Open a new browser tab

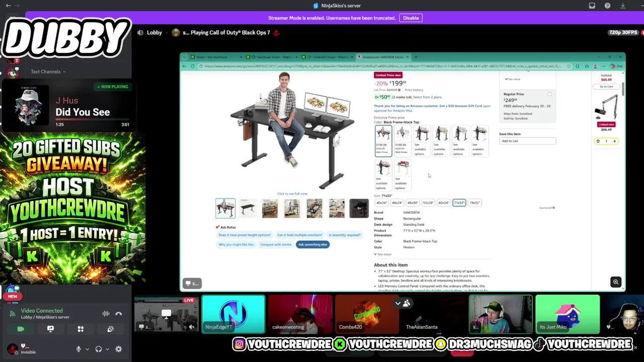(x=416, y=57)
